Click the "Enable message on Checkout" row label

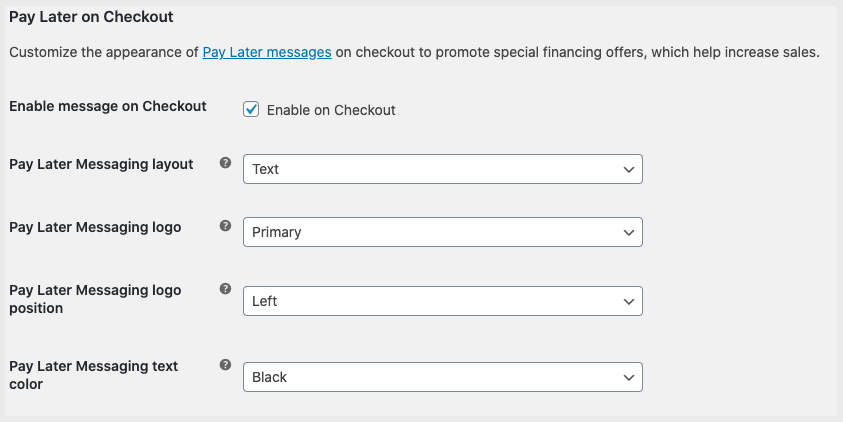tap(108, 106)
